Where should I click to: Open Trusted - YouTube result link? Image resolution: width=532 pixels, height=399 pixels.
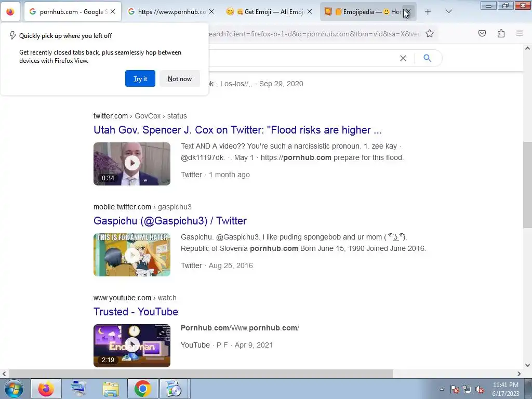click(136, 312)
